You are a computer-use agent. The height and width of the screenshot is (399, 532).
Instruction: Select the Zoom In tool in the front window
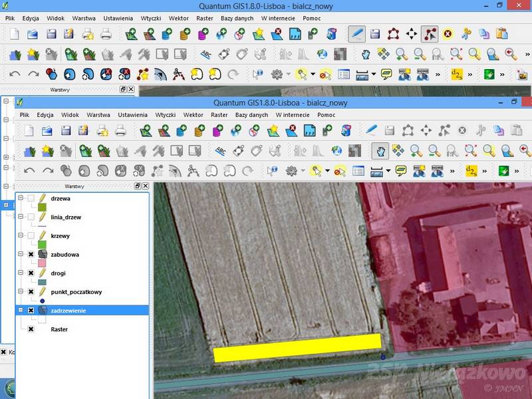[416, 151]
